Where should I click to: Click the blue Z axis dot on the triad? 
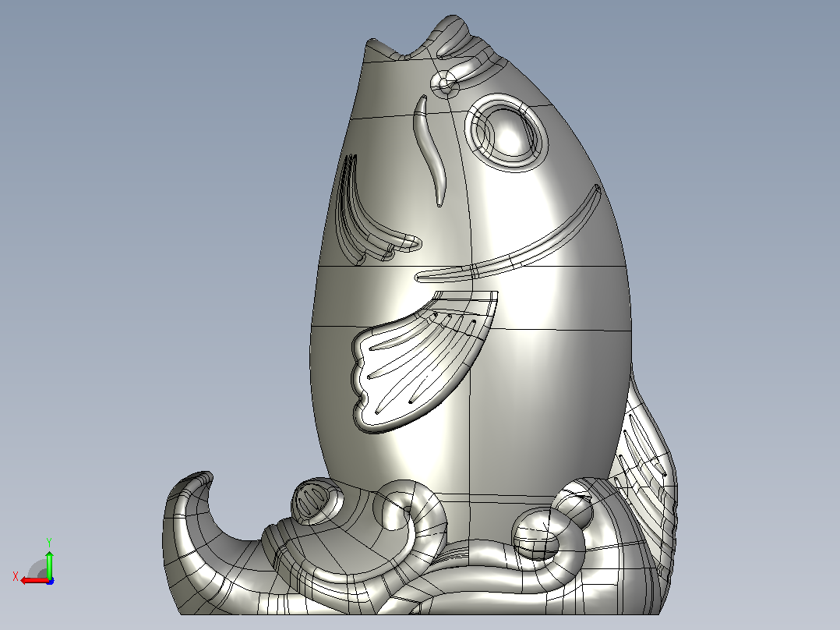[50, 581]
